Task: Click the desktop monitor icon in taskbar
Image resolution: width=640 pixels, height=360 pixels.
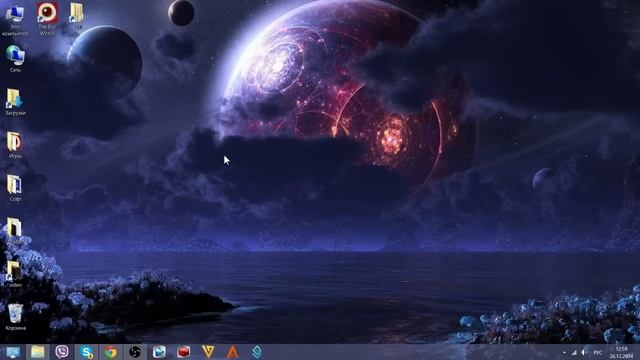Action: point(13,352)
